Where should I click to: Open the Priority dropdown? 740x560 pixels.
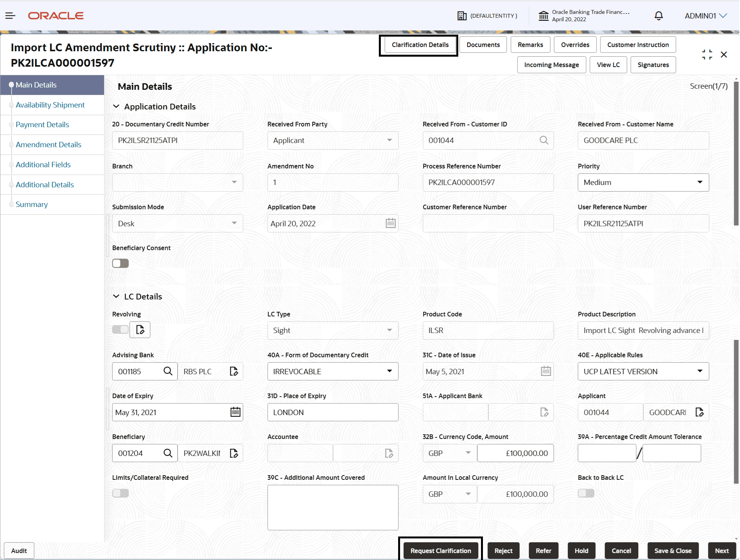click(643, 182)
